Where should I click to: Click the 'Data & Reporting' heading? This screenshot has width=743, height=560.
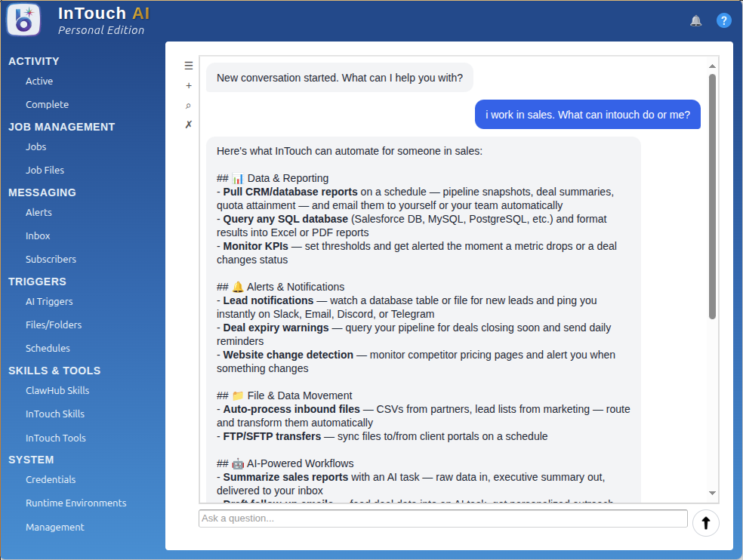pyautogui.click(x=288, y=178)
